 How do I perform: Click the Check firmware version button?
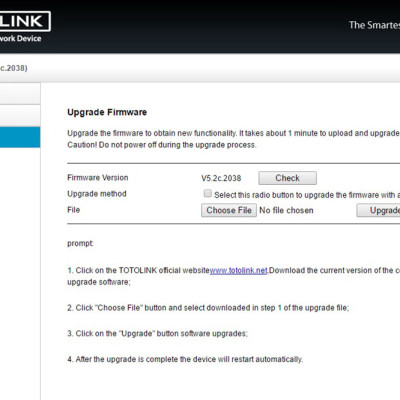(x=287, y=178)
